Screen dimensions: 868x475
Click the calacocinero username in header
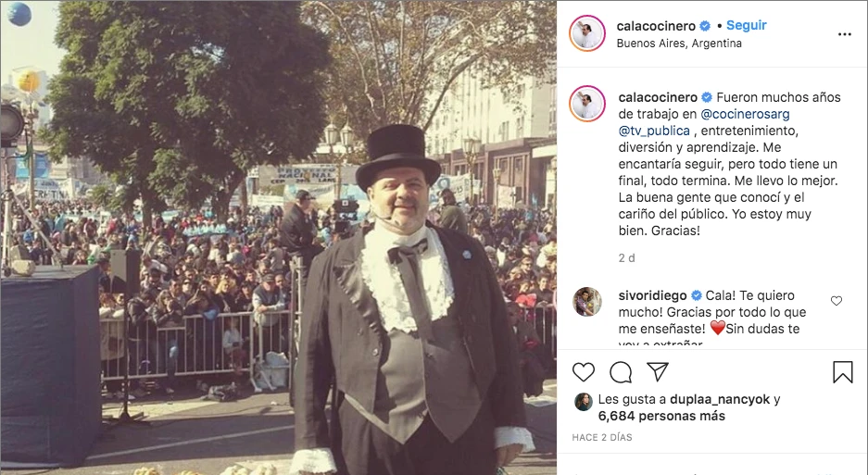[656, 26]
